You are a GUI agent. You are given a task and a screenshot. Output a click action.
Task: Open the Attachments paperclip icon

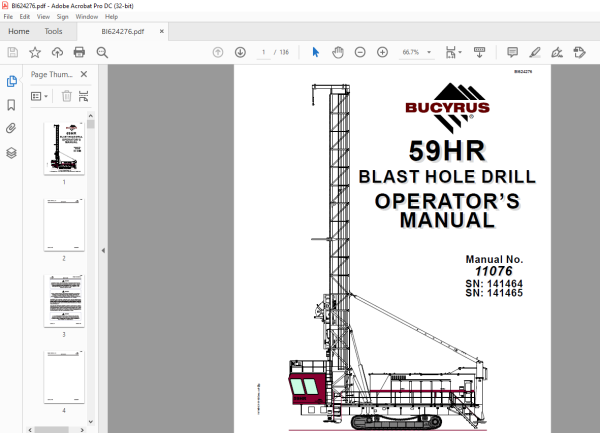click(x=11, y=128)
